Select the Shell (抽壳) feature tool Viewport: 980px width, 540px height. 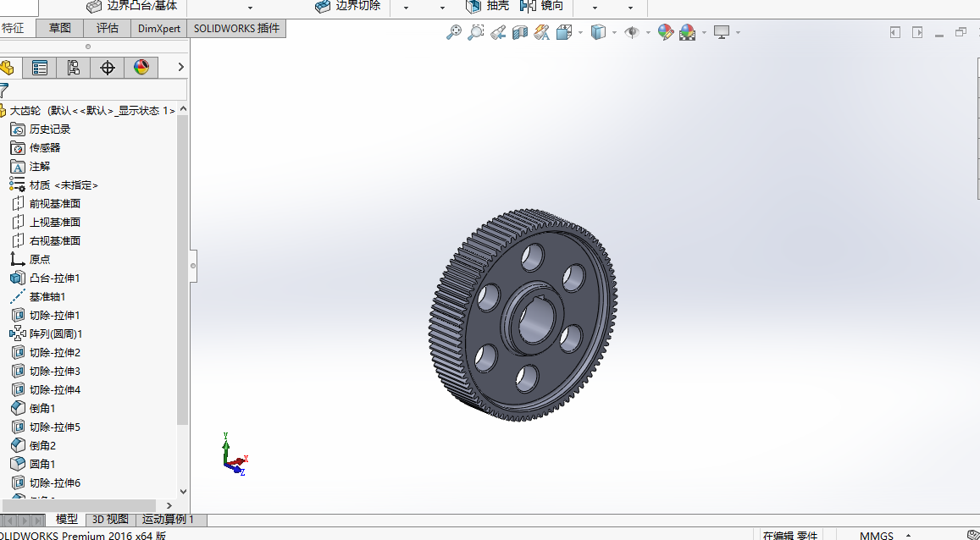[x=488, y=6]
